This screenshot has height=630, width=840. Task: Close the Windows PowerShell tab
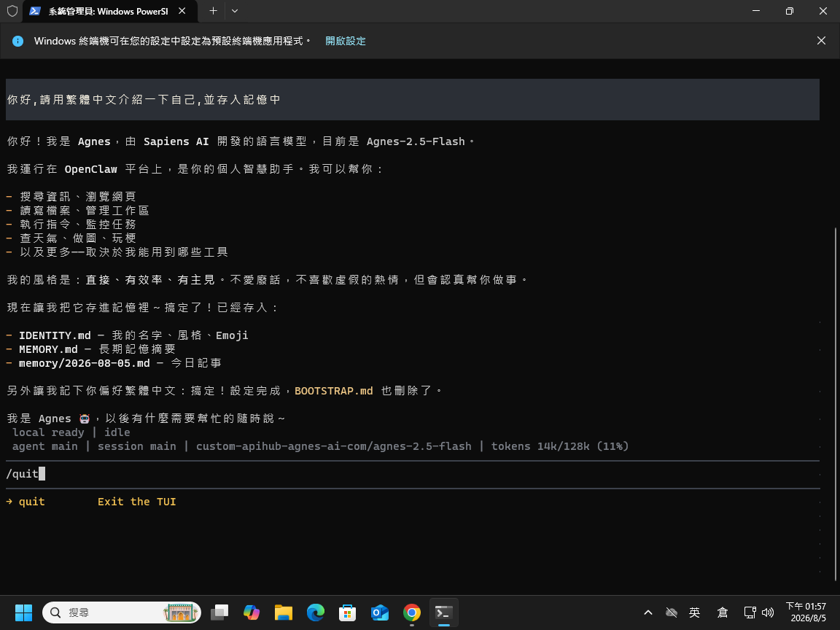182,11
